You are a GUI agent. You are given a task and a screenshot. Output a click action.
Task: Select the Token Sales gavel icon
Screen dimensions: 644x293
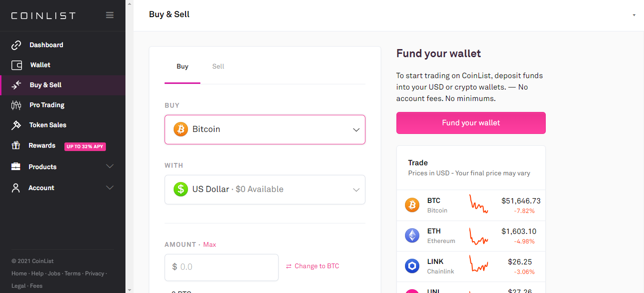tap(16, 125)
